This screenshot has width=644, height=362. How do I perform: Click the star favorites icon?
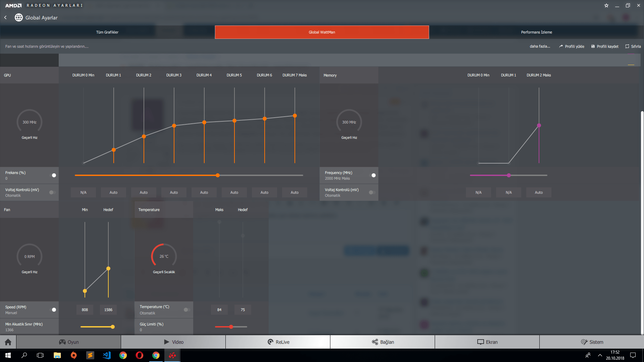click(606, 5)
